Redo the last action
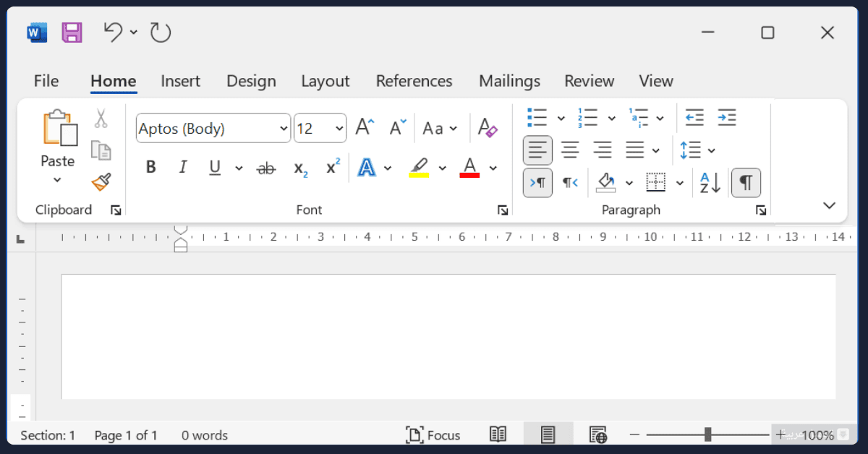Viewport: 868px width, 454px height. (x=160, y=33)
